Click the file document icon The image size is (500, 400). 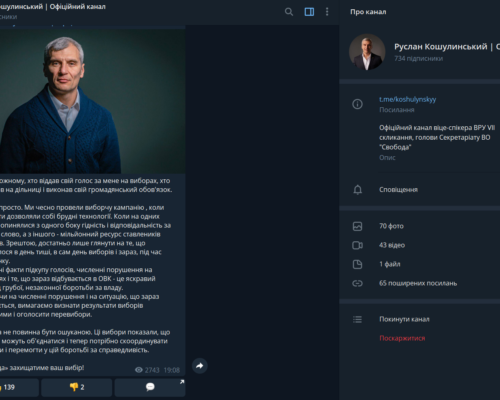(357, 264)
